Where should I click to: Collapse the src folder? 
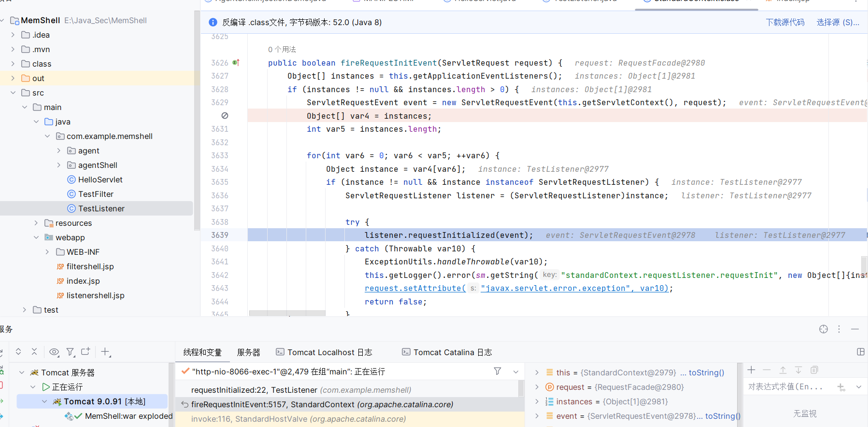13,93
